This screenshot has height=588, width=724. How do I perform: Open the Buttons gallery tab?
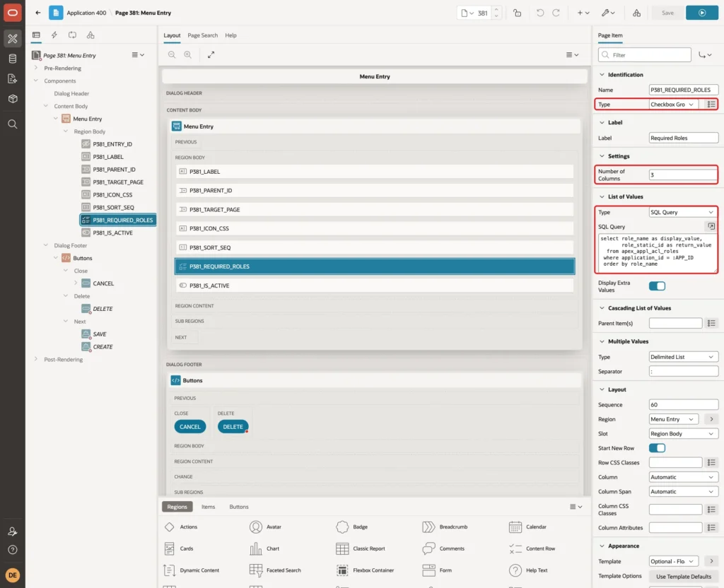click(x=239, y=507)
